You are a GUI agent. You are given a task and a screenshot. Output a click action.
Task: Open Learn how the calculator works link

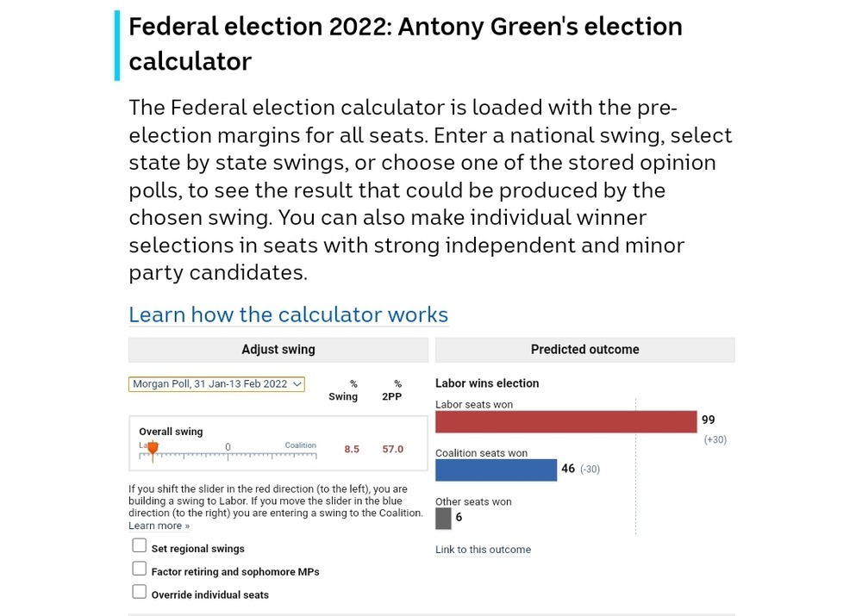click(288, 314)
